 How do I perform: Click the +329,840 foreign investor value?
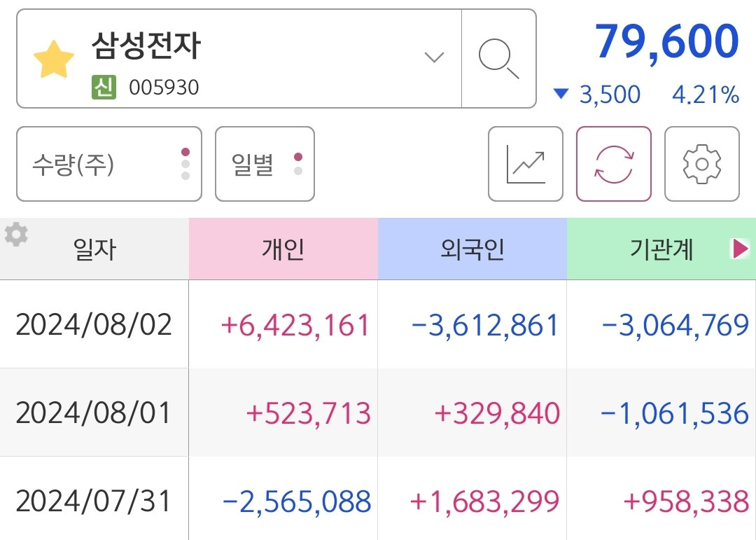click(497, 413)
